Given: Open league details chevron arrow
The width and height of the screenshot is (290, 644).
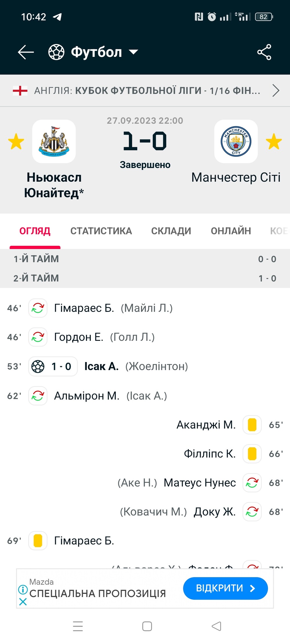Looking at the screenshot, I should [x=276, y=90].
